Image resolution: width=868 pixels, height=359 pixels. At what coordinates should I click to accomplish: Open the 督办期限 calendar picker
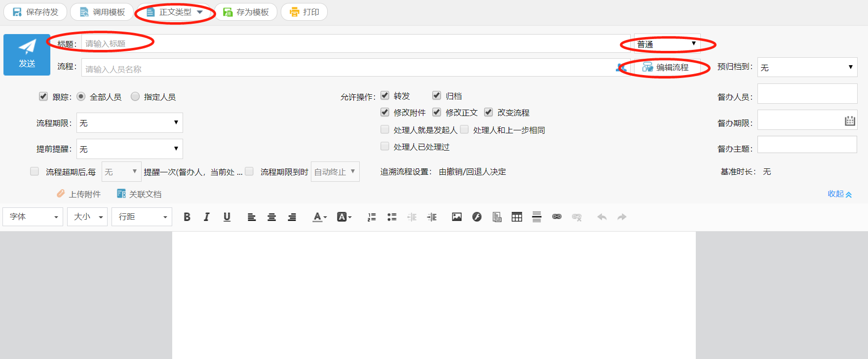849,120
